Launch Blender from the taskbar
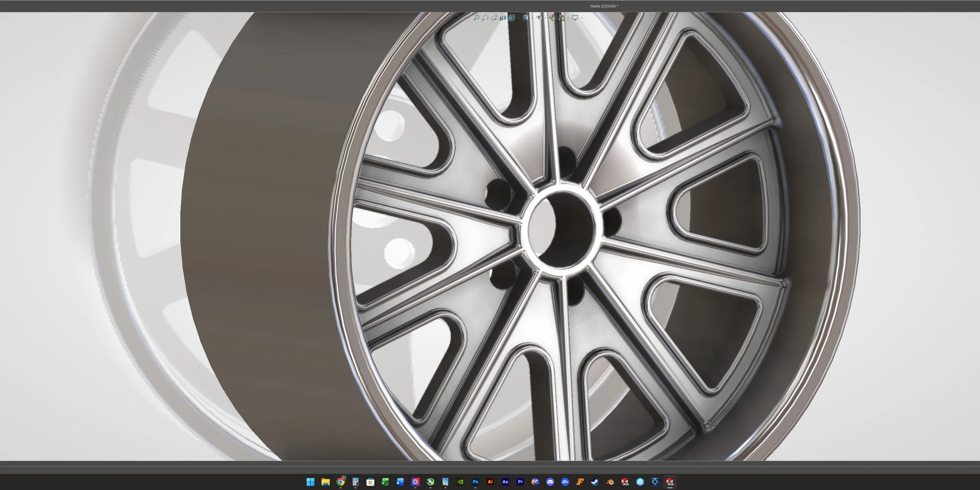Viewport: 980px width, 490px height. [610, 482]
